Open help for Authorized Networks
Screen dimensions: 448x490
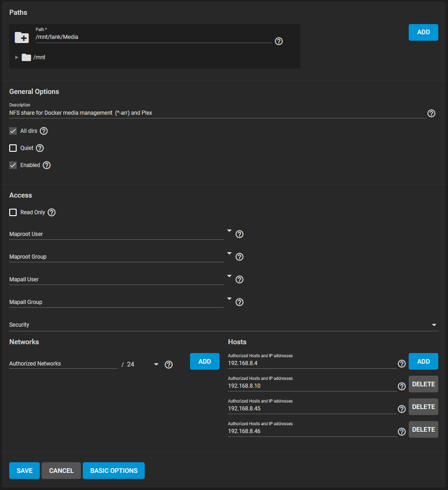coord(169,365)
